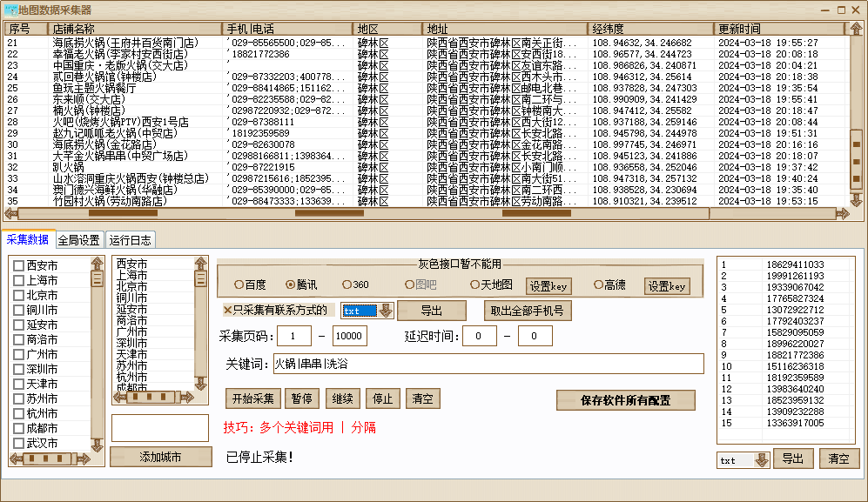Viewport: 868px width, 502px height.
Task: Select 百度 as the data source
Action: click(238, 284)
